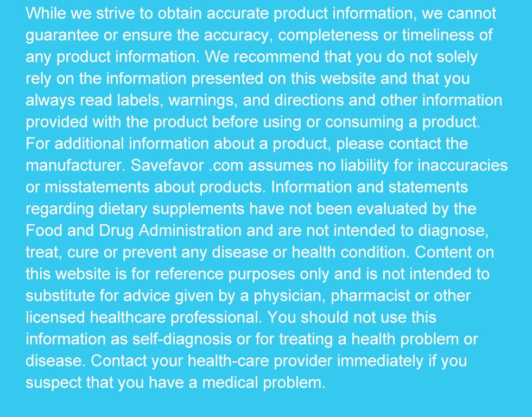The image size is (532, 417).
Task: Click 'medical problem' at the paragraph end
Action: tap(264, 383)
